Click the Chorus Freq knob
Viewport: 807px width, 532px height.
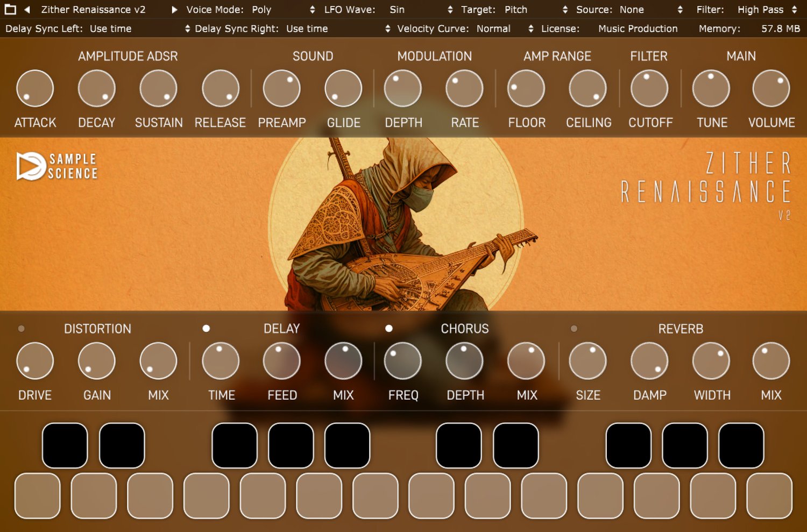coord(403,361)
